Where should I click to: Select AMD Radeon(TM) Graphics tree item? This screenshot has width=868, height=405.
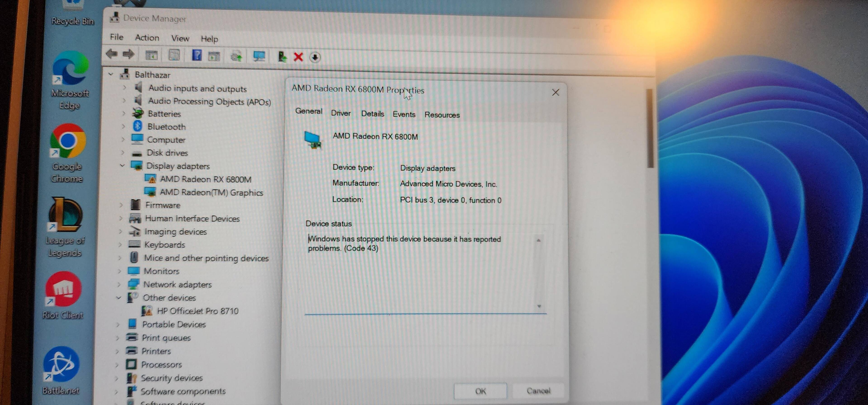(x=211, y=193)
